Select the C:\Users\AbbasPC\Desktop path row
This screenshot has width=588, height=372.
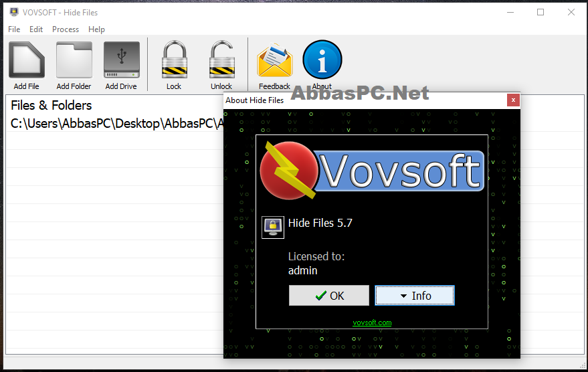pyautogui.click(x=116, y=123)
